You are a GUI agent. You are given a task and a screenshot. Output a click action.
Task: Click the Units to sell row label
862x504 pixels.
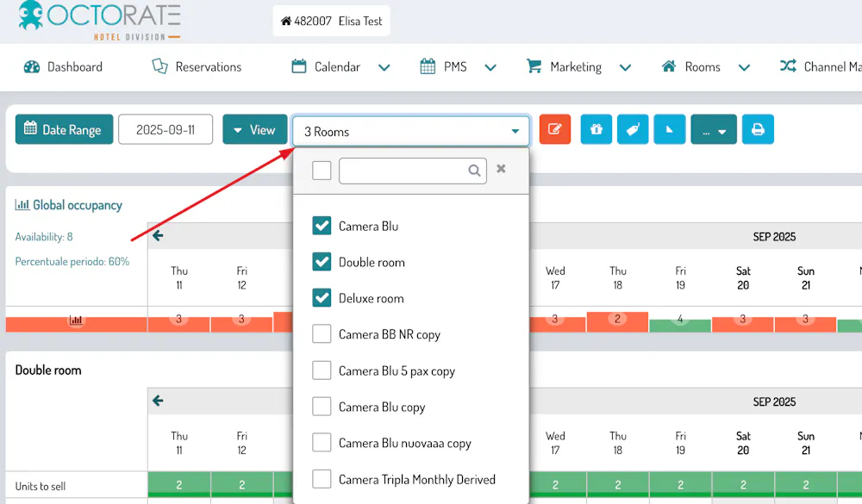click(x=41, y=487)
